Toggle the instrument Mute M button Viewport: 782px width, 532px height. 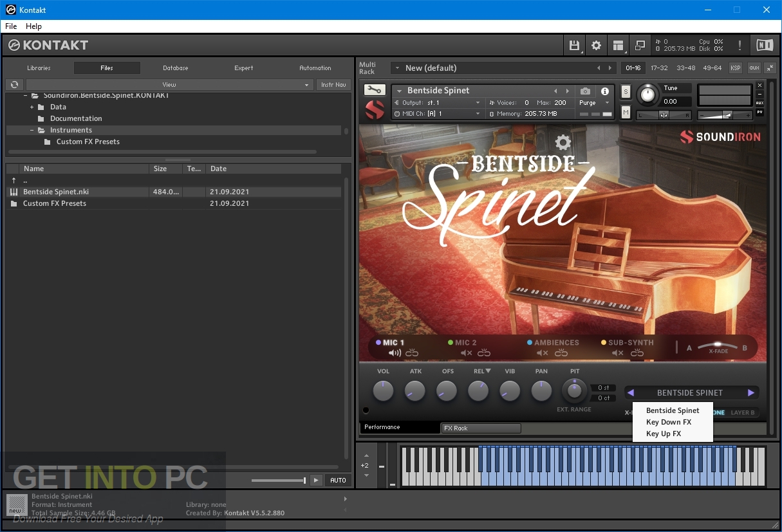(626, 112)
